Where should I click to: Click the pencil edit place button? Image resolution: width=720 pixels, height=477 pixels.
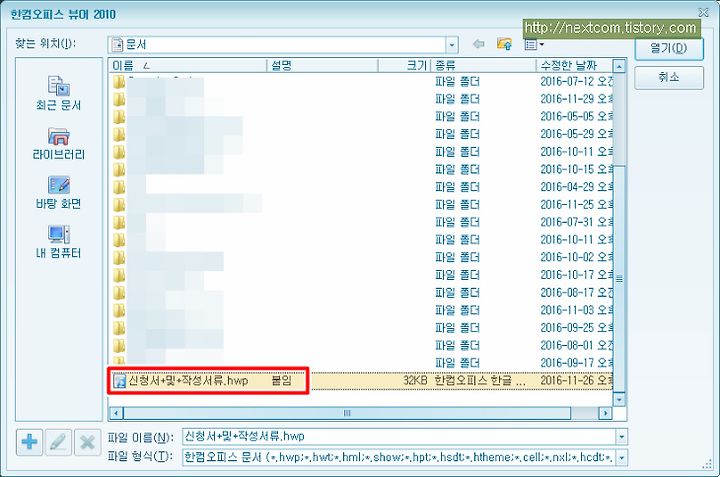58,442
